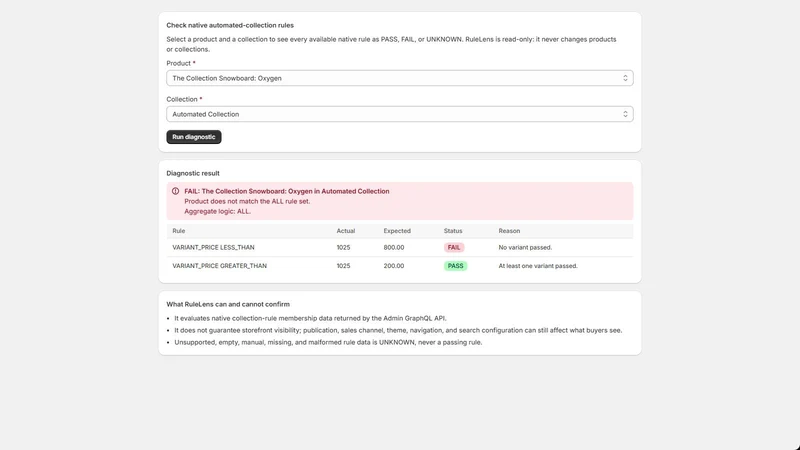Click 'Aggregate logic: ALL.' text
Screen dimensions: 800x450
point(217,211)
